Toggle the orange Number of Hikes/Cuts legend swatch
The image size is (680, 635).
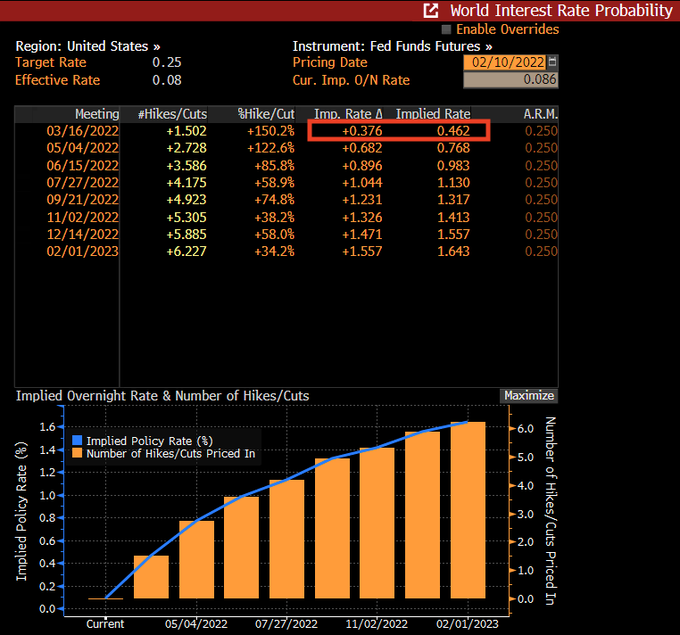[77, 454]
